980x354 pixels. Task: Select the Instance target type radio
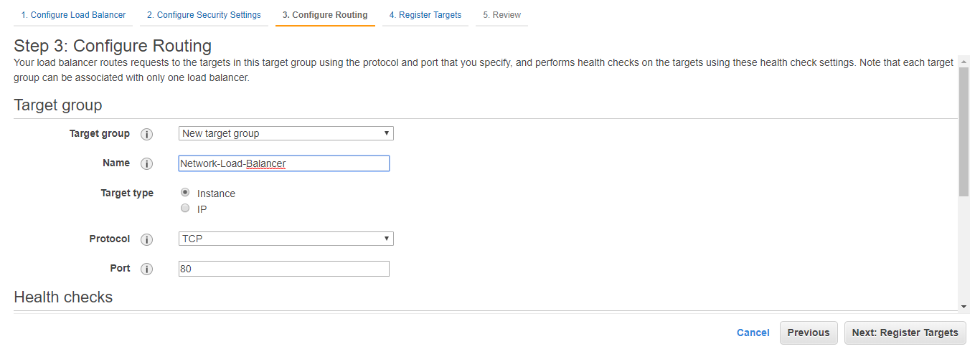click(185, 193)
